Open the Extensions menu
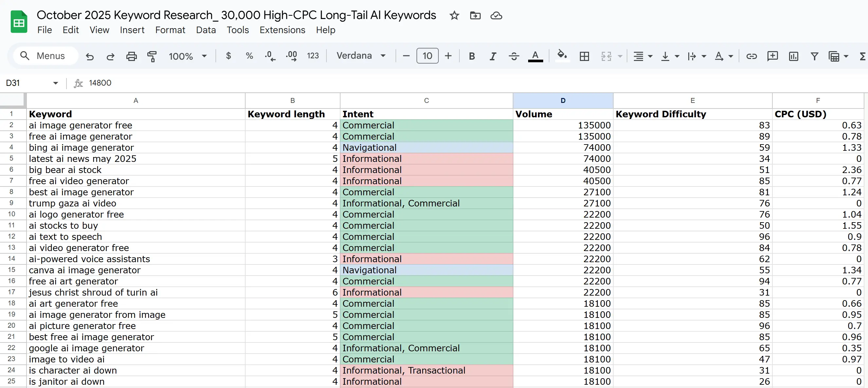This screenshot has height=388, width=868. point(282,30)
